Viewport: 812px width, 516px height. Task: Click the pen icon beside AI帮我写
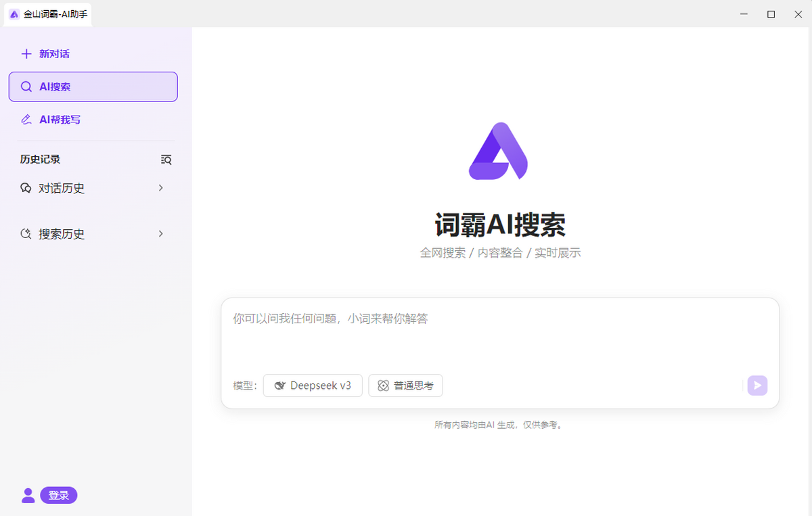(x=26, y=120)
